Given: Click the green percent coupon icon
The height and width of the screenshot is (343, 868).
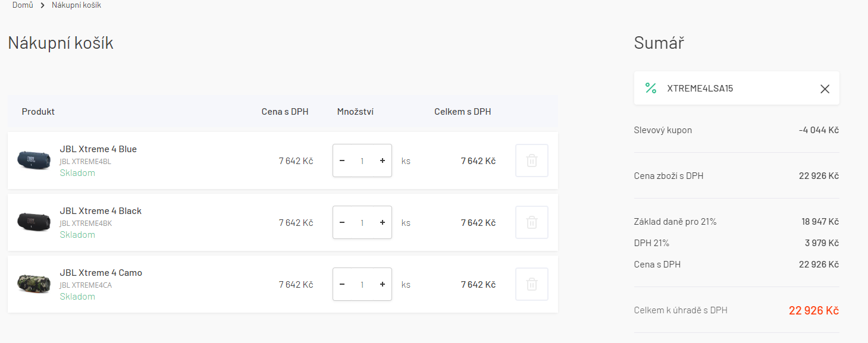Looking at the screenshot, I should click(651, 88).
